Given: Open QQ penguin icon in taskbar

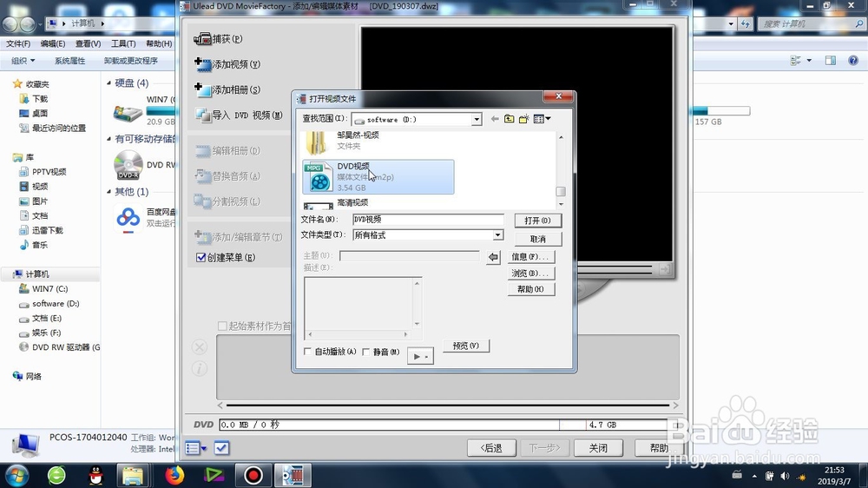Looking at the screenshot, I should (95, 475).
